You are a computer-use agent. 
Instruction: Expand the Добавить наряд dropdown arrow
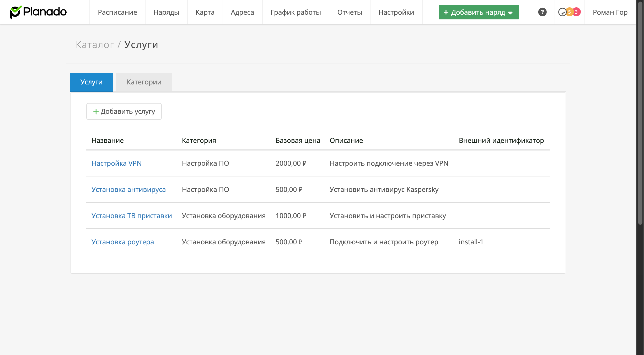(x=510, y=13)
